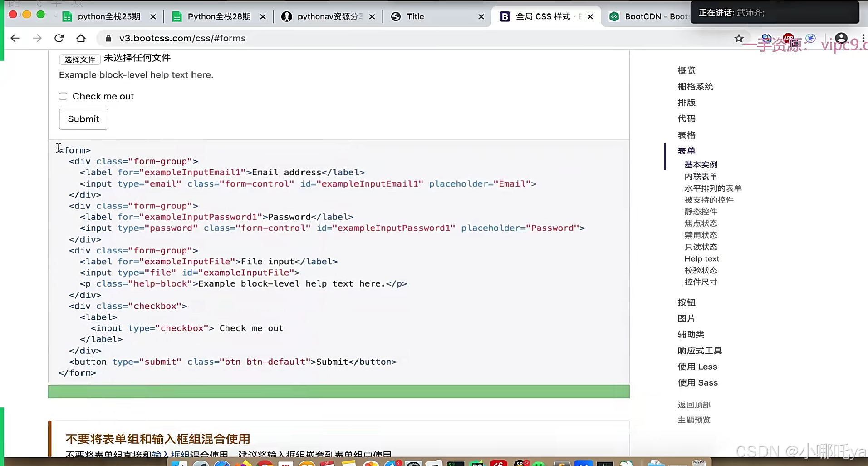Jump to 禁用状态 subsection
868x466 pixels.
(x=701, y=235)
